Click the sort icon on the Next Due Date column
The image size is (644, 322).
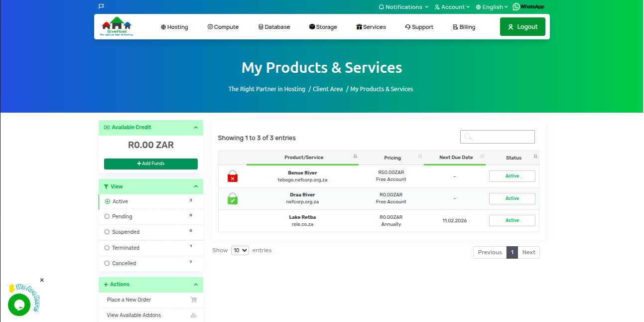coord(482,157)
